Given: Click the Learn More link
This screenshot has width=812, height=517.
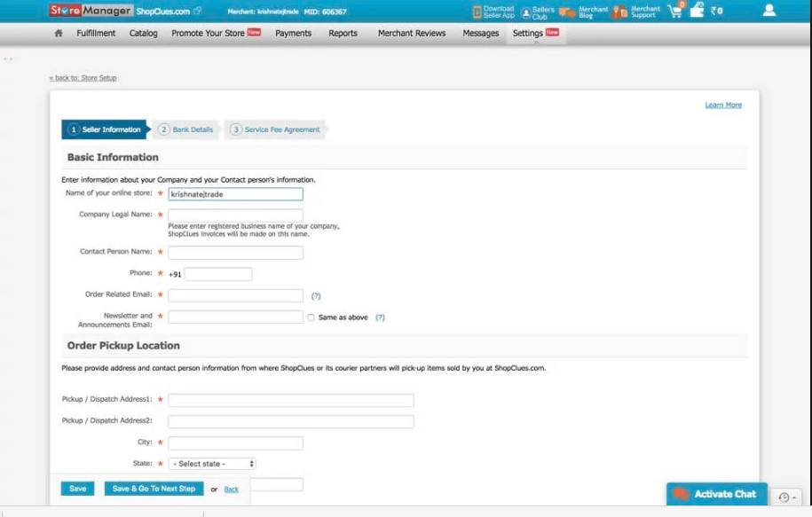Looking at the screenshot, I should [x=723, y=105].
